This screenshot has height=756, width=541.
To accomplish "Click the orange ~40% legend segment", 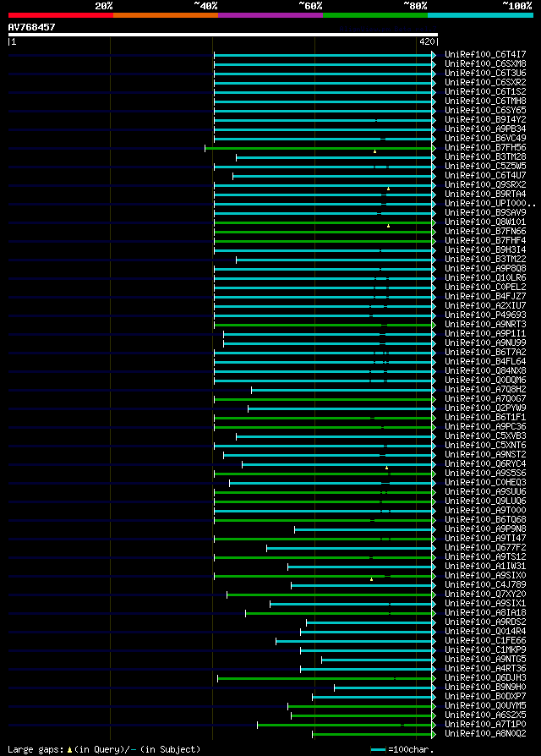I will coord(166,15).
